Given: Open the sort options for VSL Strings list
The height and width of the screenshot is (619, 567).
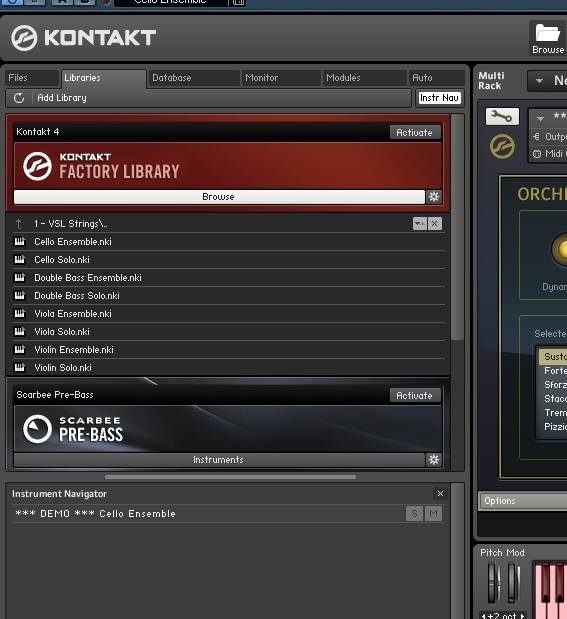Looking at the screenshot, I should click(420, 224).
